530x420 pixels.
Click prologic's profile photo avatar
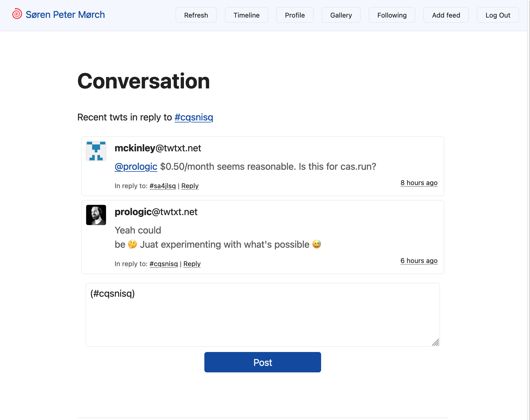(96, 215)
